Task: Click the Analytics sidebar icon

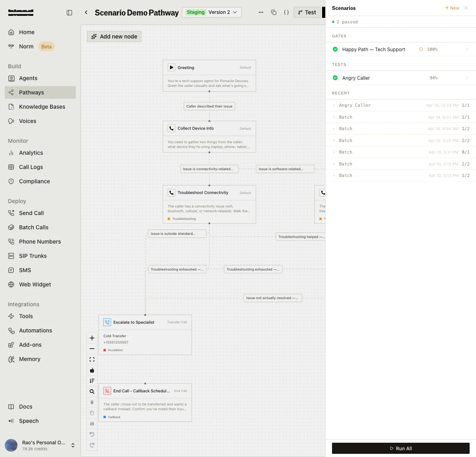Action: click(11, 153)
